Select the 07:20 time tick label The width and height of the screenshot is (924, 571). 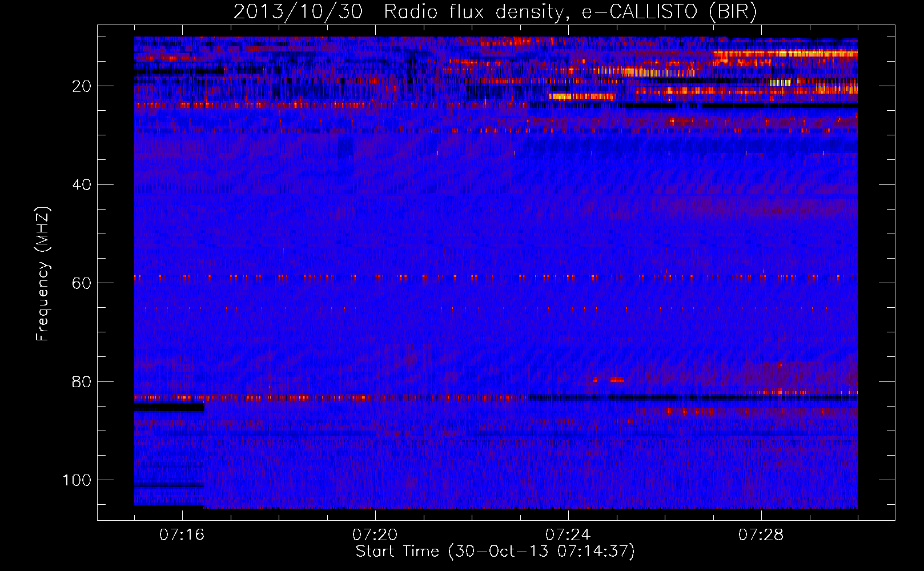click(375, 535)
